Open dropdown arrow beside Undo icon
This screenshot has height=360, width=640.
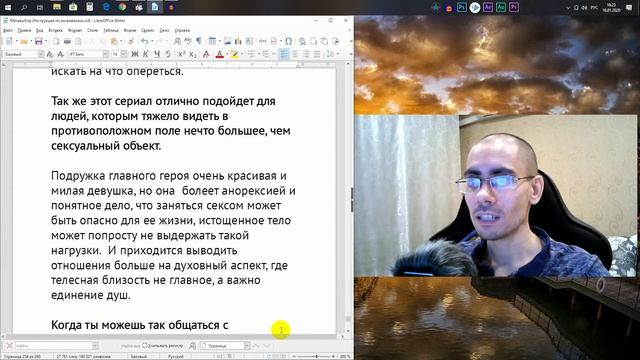[151, 41]
